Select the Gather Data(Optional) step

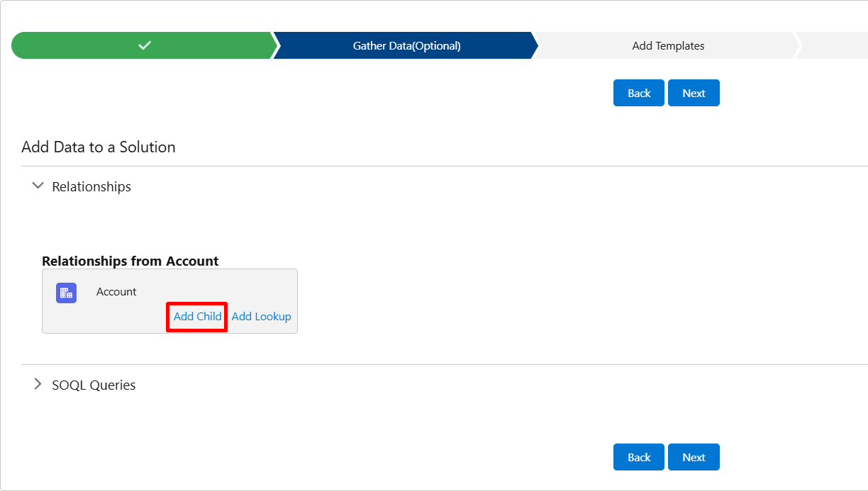click(406, 45)
